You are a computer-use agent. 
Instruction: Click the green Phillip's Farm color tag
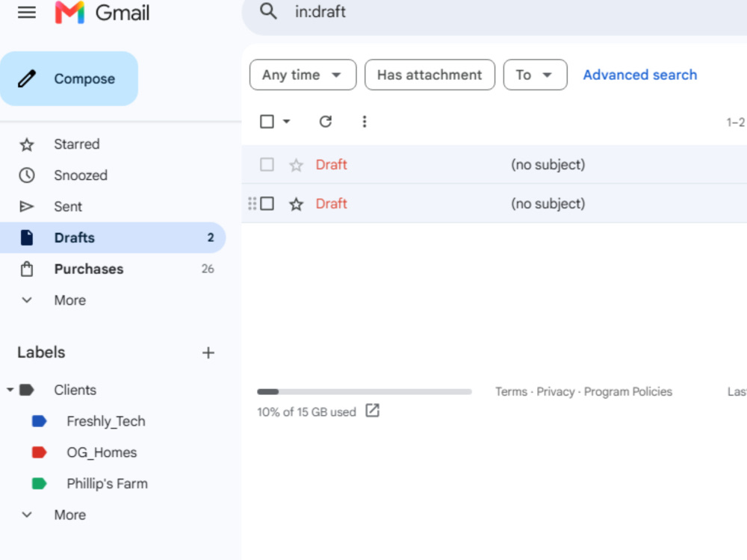(x=39, y=484)
